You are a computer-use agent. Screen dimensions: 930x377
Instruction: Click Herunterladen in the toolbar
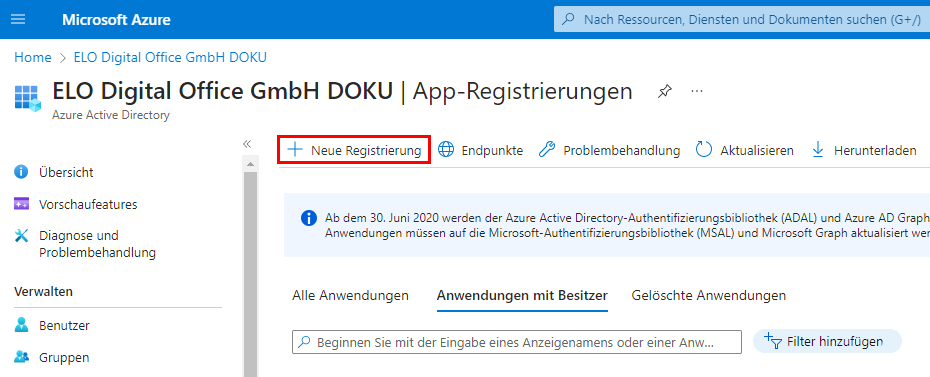point(864,151)
